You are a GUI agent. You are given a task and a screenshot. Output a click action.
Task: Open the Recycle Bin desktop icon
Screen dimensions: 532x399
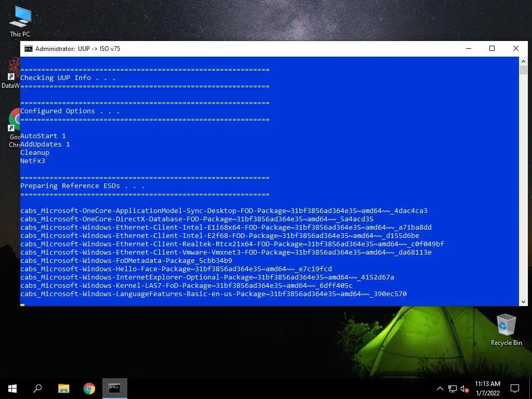pos(506,330)
